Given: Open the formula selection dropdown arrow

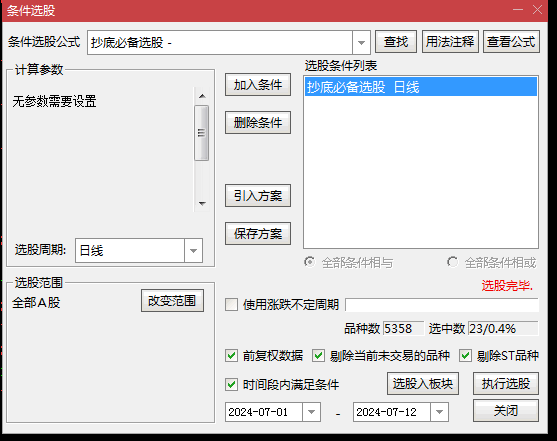Looking at the screenshot, I should [x=361, y=43].
